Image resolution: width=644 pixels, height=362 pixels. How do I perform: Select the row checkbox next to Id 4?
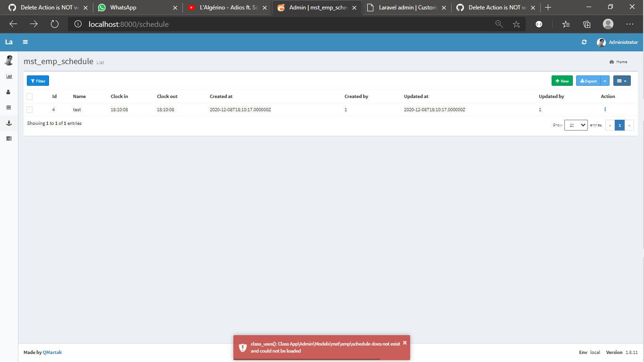[30, 109]
